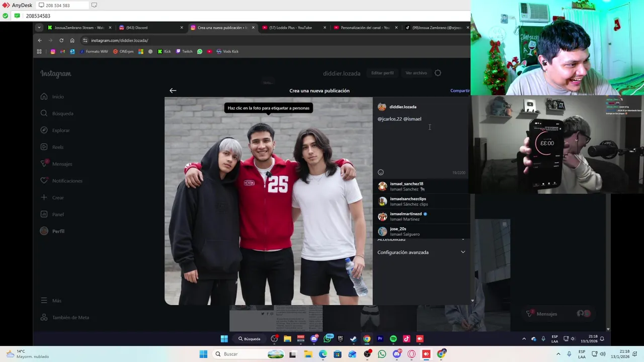Open the Formato WAV bookmark
Viewport: 644px width, 362px height.
point(94,51)
